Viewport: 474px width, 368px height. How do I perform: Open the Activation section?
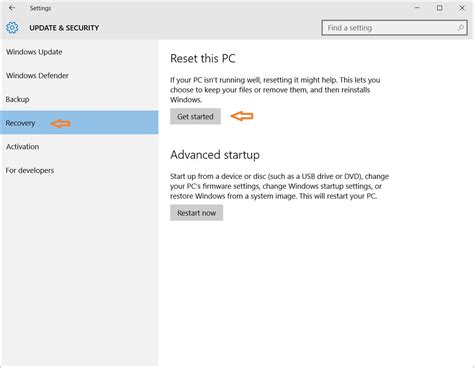79,147
